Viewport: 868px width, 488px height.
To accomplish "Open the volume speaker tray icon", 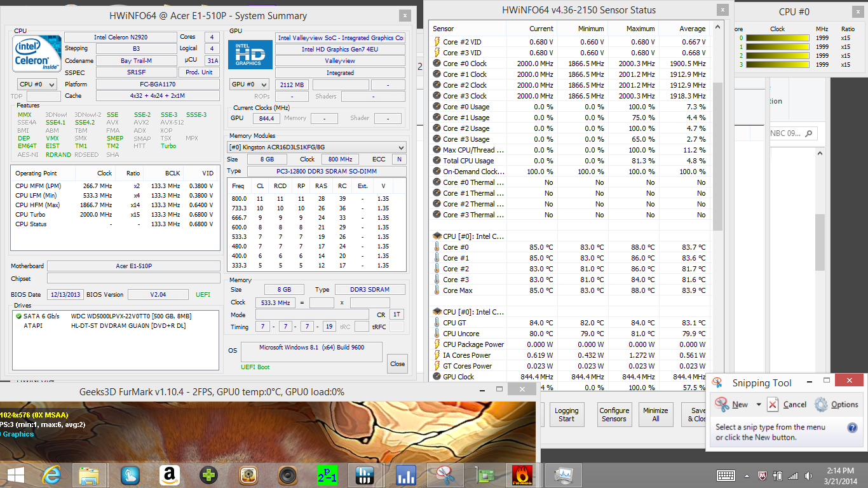I will [x=808, y=475].
